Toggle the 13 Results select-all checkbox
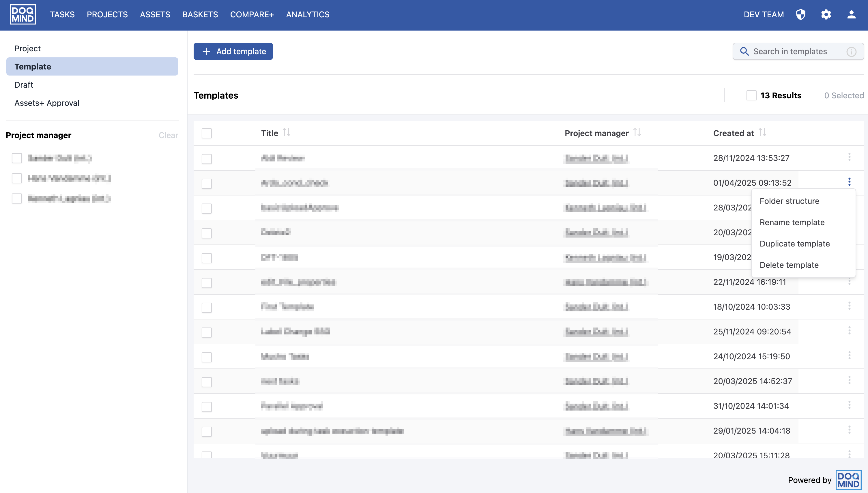Screen dimensions: 868x493 pyautogui.click(x=751, y=95)
